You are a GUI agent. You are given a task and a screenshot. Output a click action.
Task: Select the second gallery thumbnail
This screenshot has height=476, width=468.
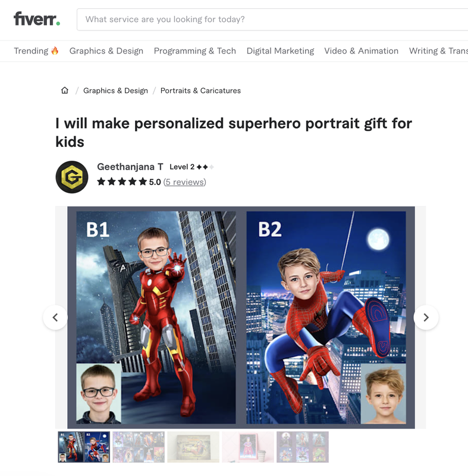coord(139,447)
